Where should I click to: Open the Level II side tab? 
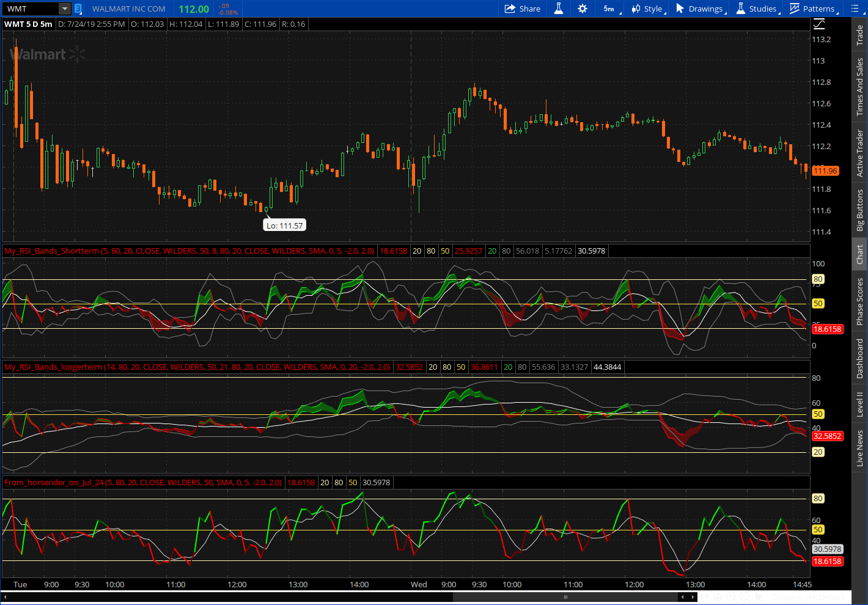(x=859, y=404)
